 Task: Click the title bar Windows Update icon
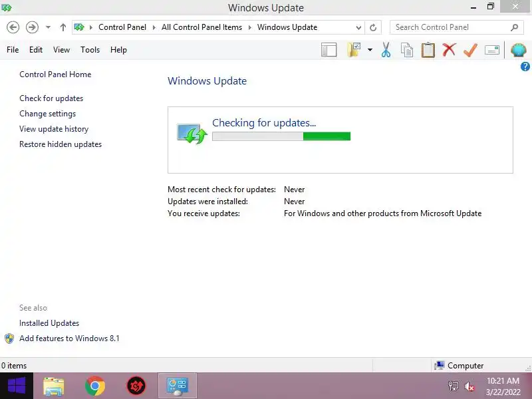click(7, 7)
